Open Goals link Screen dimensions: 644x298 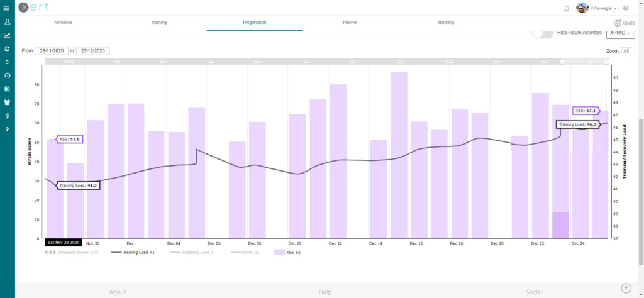624,23
